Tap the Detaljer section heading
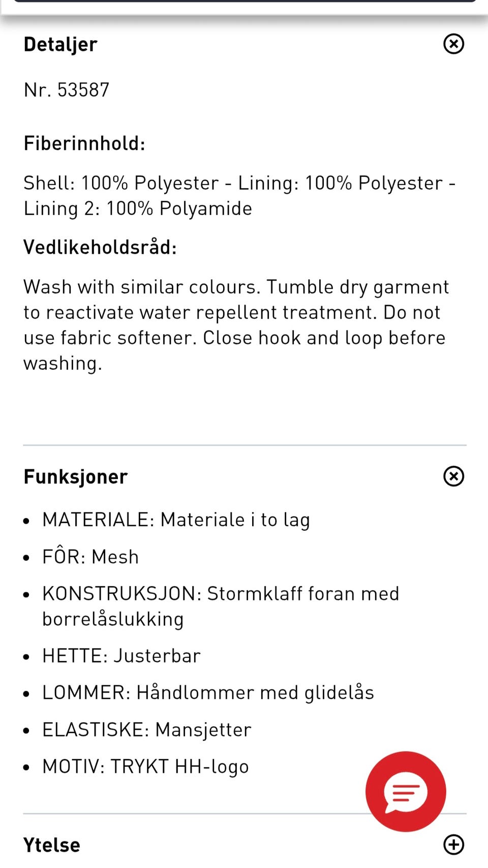Viewport: 488px width, 868px height. [60, 44]
